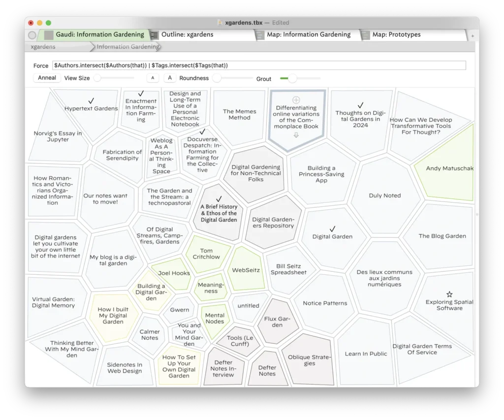Click the down arrow below Commonplace Book note
This screenshot has height=420, width=504.
tap(296, 135)
